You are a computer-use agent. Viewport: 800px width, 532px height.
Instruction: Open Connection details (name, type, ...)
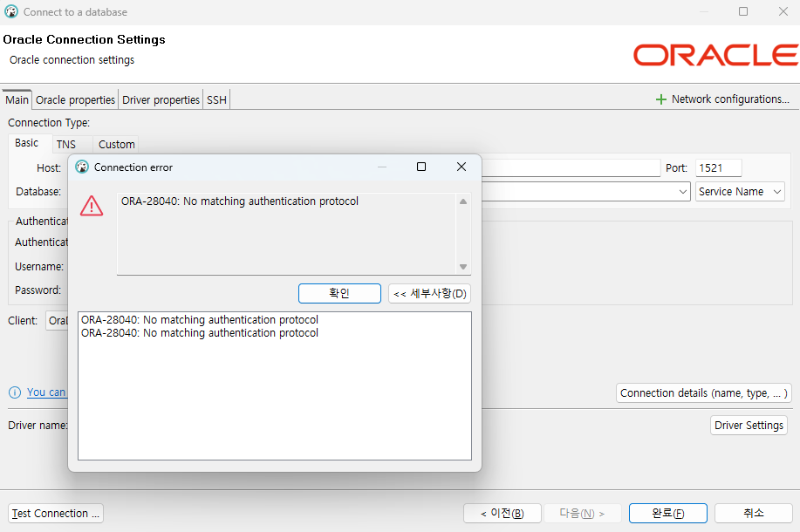pos(703,393)
